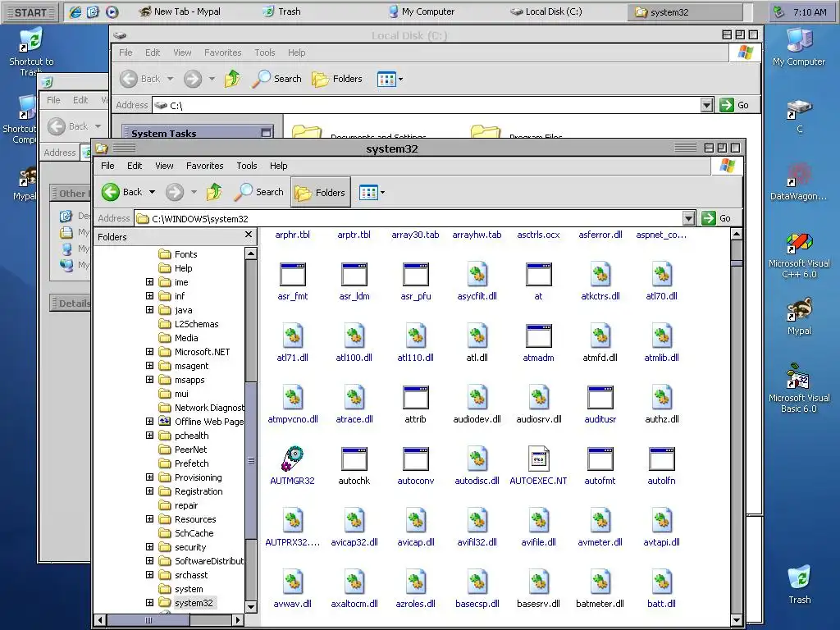Click the arphr.tbl file name
The width and height of the screenshot is (840, 630).
pos(293,235)
